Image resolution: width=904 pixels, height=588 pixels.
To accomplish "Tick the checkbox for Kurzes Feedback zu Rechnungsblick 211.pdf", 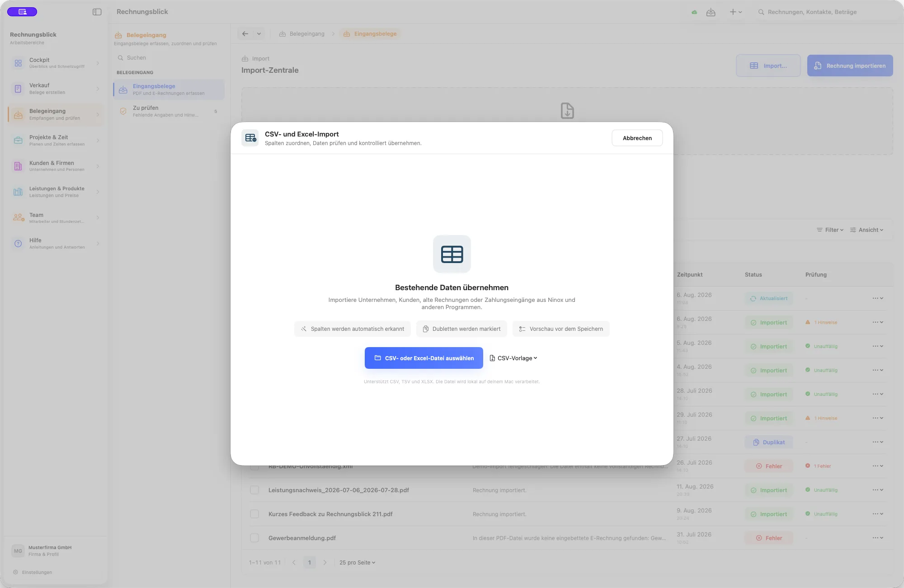I will [x=255, y=514].
